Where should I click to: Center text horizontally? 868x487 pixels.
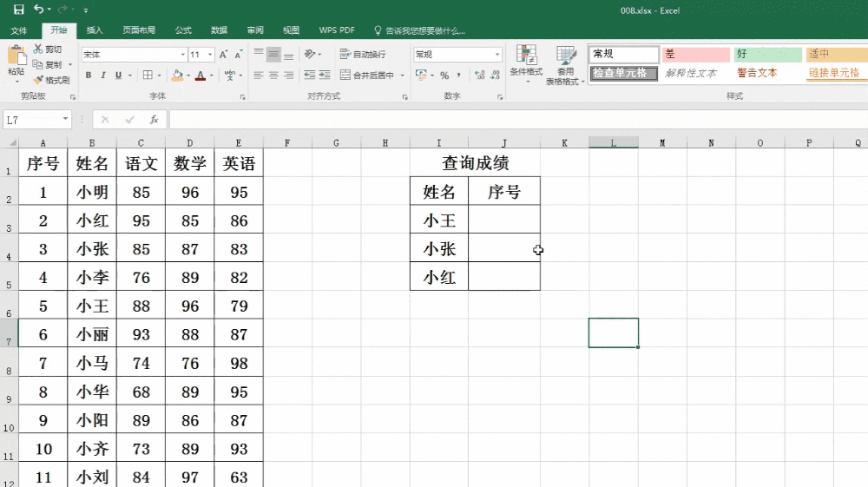click(273, 76)
